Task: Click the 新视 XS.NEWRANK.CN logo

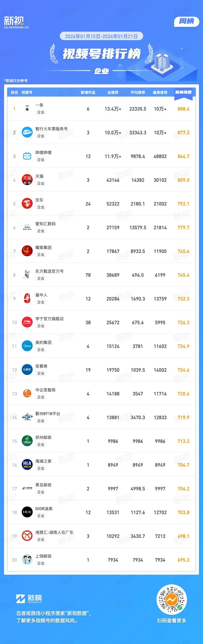Action: click(16, 23)
